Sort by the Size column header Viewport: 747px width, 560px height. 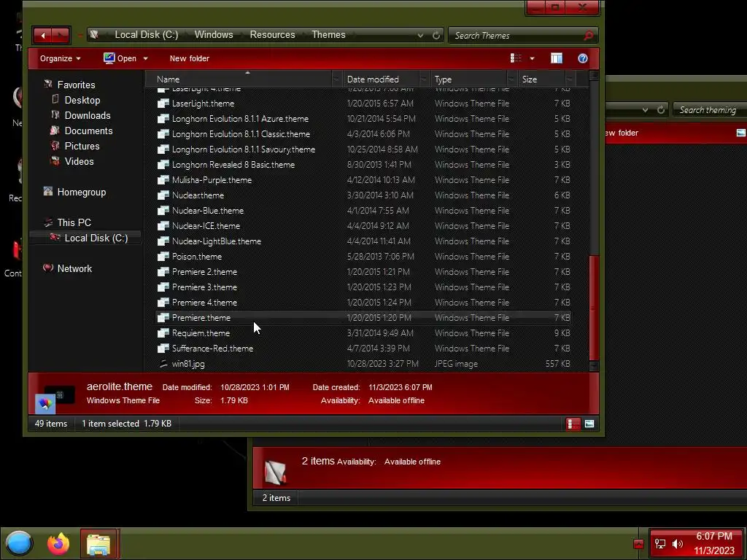(542, 79)
